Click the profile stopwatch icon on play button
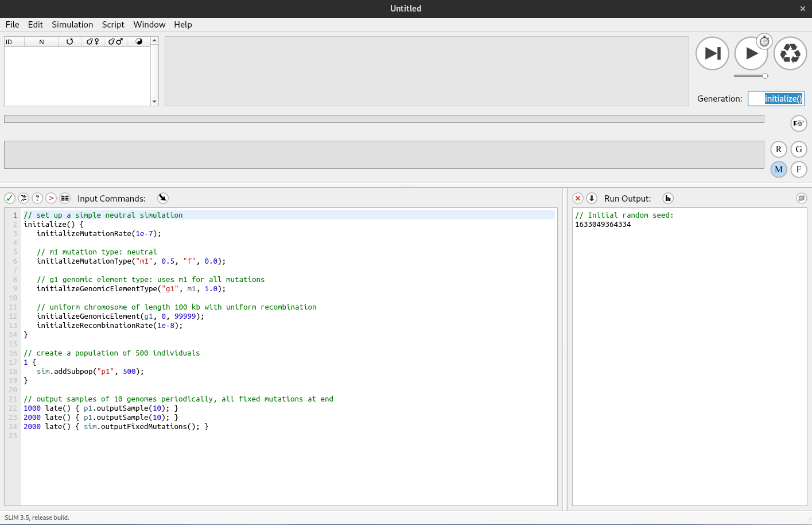This screenshot has height=525, width=812. tap(764, 41)
